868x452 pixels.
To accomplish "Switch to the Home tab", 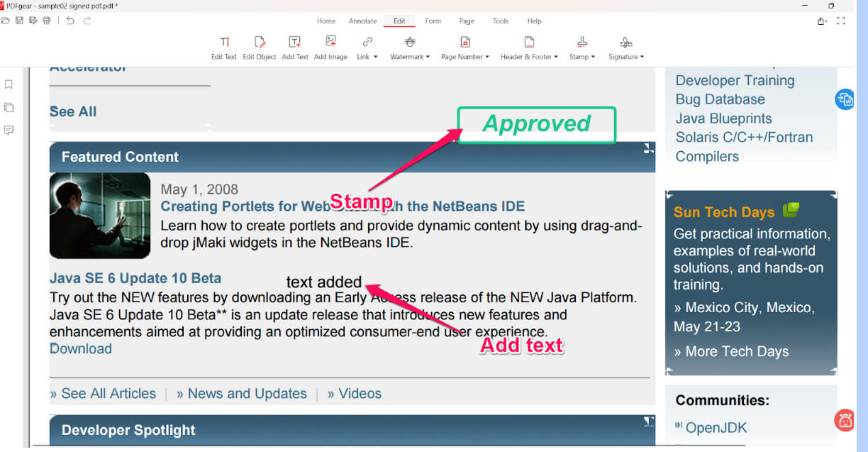I will point(326,21).
